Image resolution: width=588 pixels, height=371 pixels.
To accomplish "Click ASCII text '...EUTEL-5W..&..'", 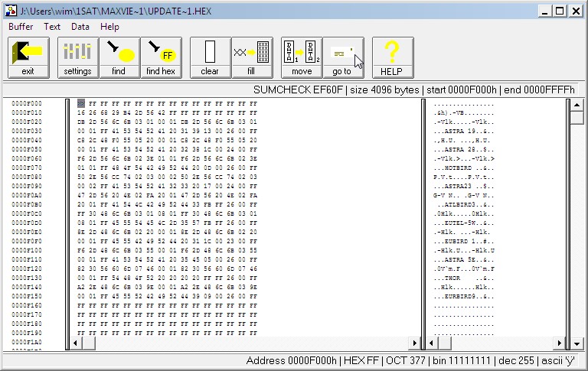I will 464,223.
